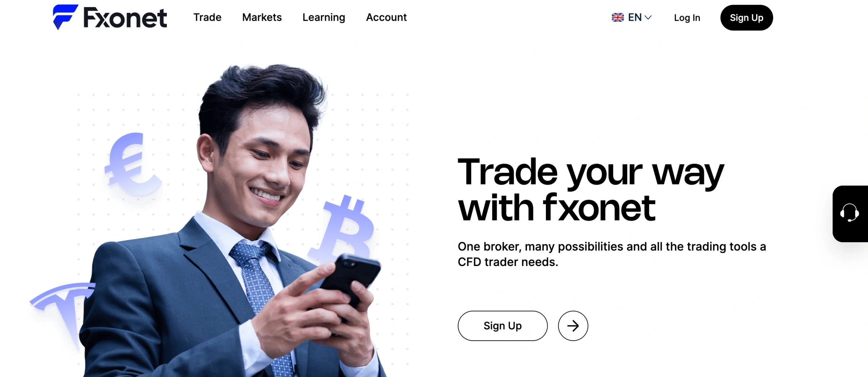Viewport: 868px width, 377px height.
Task: Open the Markets menu
Action: 262,17
